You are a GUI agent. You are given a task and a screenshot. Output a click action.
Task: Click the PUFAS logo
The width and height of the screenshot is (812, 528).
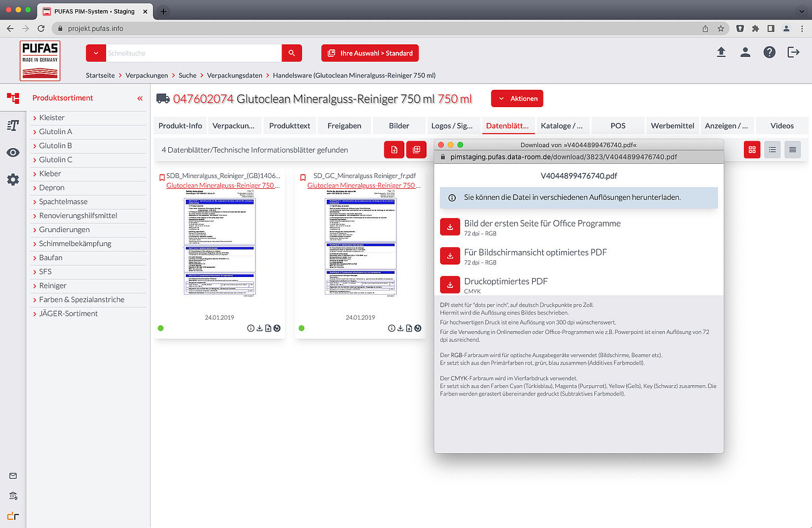point(40,61)
